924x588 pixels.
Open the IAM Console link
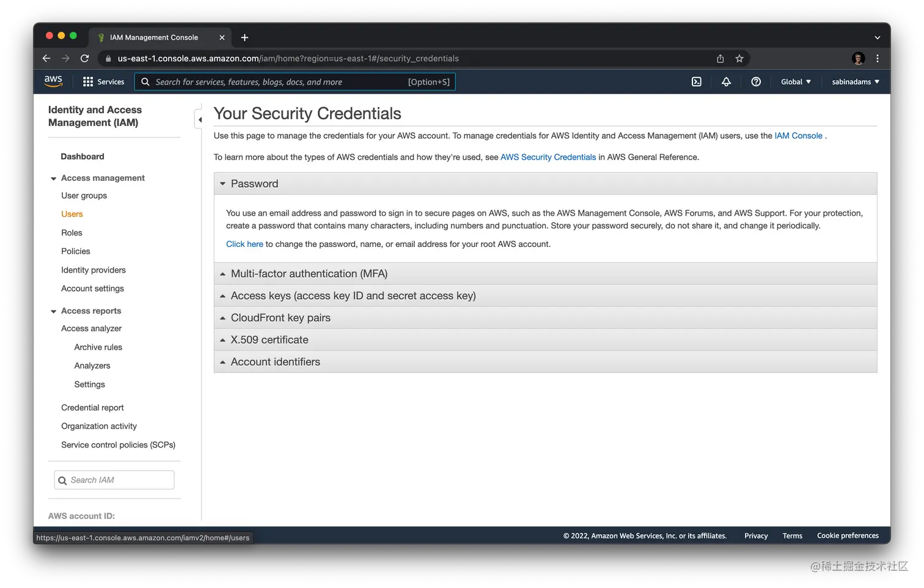click(x=798, y=135)
